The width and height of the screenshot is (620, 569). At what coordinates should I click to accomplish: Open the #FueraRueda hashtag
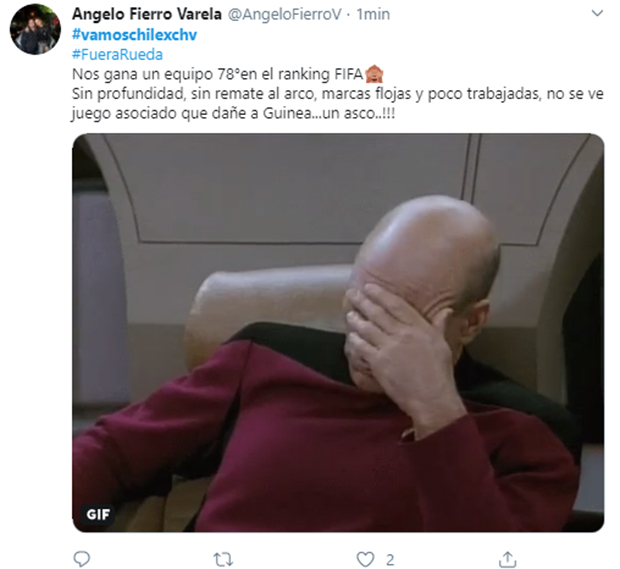coord(117,54)
